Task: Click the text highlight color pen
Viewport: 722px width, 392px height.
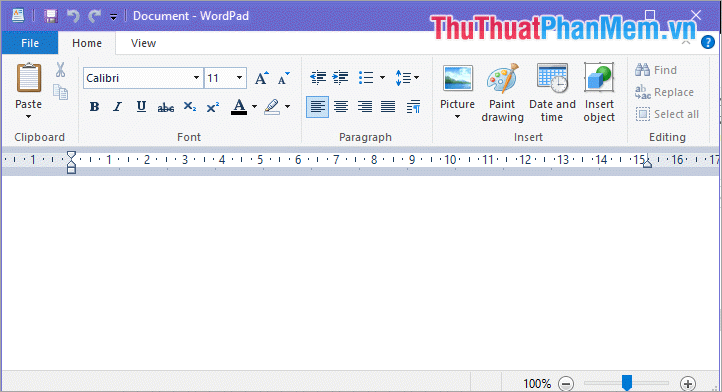Action: click(x=272, y=107)
